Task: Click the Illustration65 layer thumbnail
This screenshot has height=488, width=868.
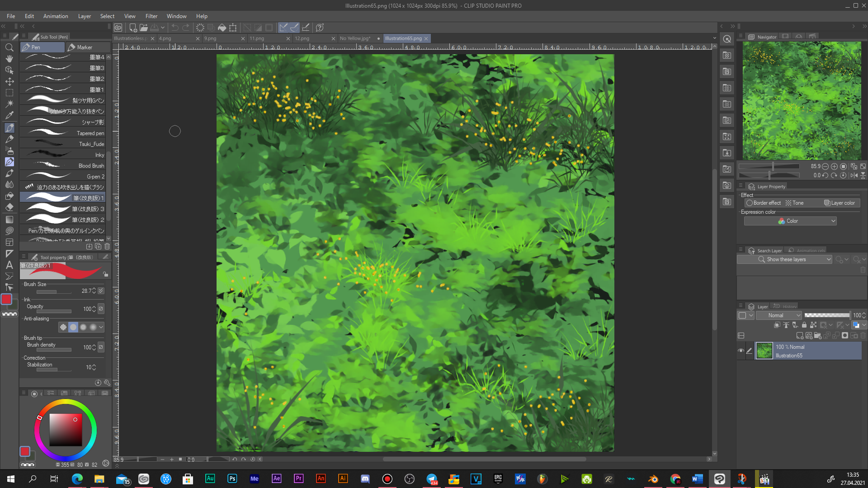Action: [x=764, y=351]
